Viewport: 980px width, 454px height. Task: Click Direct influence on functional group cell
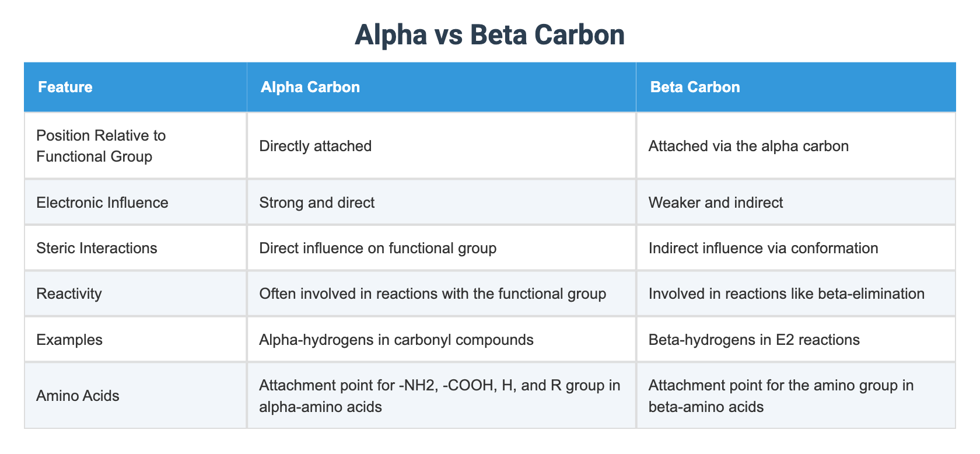[x=442, y=247]
